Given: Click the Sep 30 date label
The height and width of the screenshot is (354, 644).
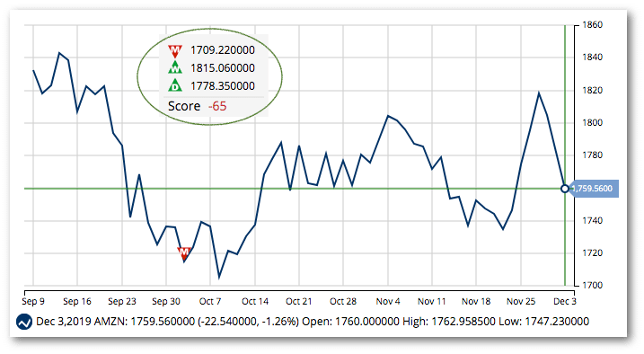Looking at the screenshot, I should click(x=166, y=301).
